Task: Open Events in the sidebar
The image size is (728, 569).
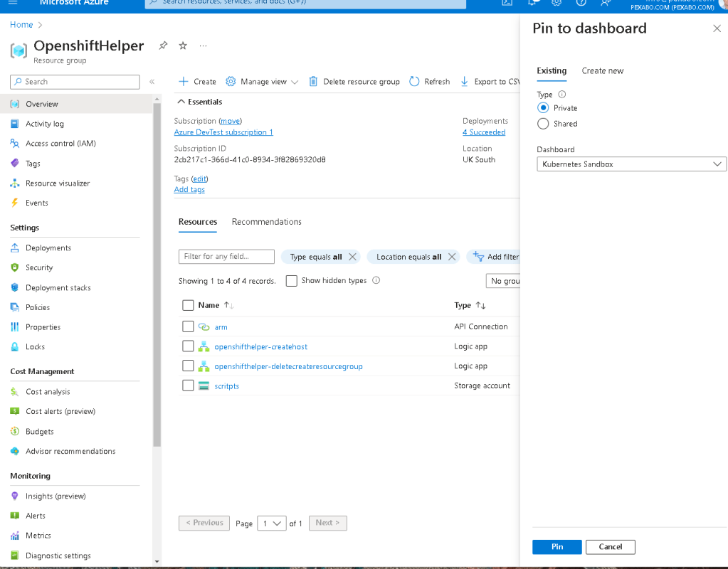Action: [x=37, y=203]
